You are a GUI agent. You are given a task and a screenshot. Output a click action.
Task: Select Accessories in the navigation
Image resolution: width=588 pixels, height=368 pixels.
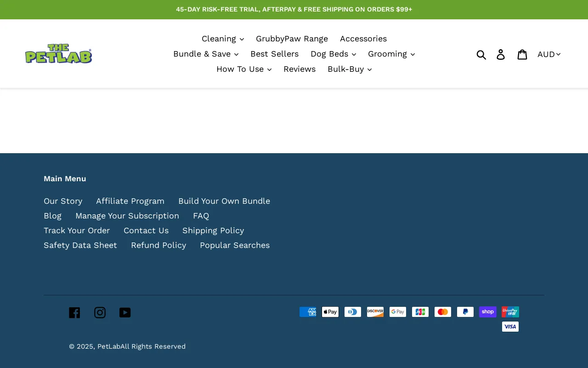click(363, 39)
